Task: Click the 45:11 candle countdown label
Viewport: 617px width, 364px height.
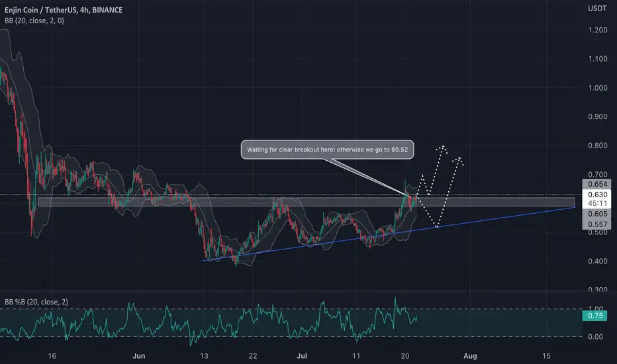Action: click(x=596, y=203)
